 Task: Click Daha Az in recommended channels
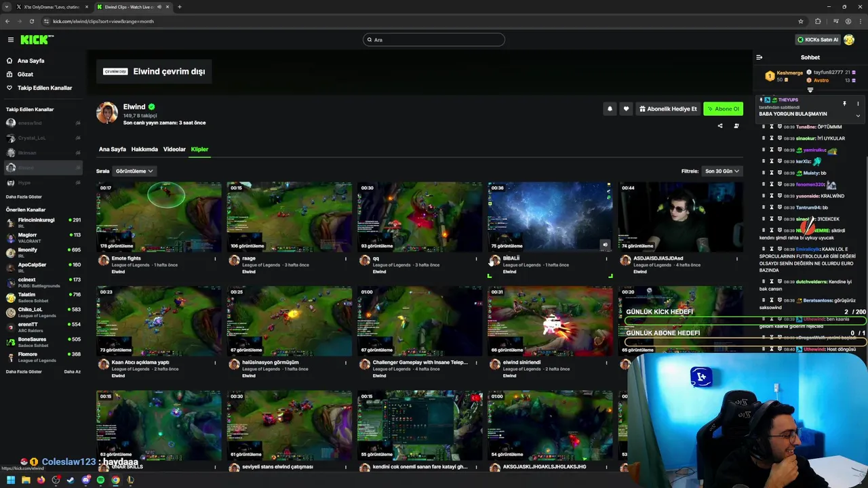72,371
